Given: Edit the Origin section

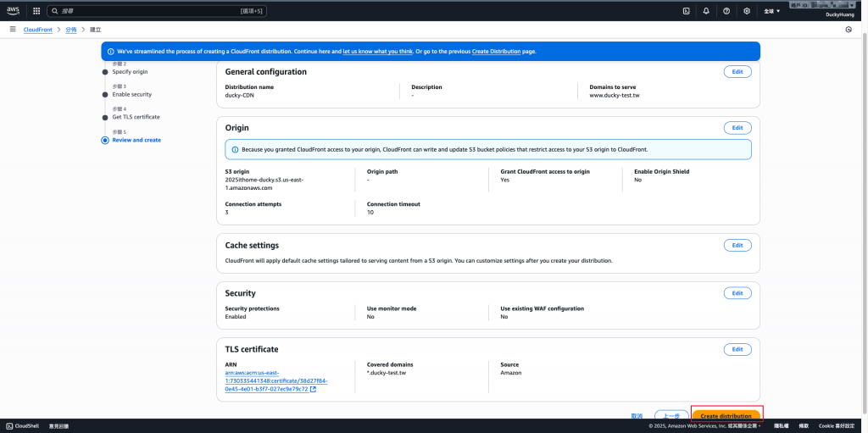Looking at the screenshot, I should point(737,128).
